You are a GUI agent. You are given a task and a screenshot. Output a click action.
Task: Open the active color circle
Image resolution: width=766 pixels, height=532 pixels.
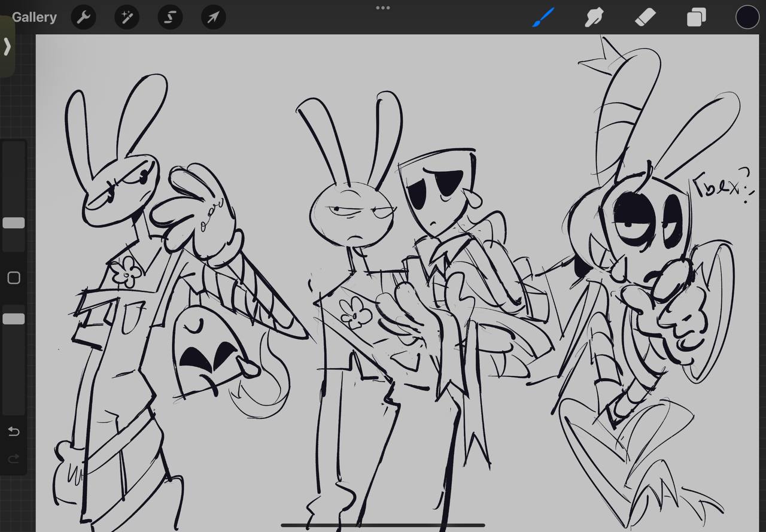747,17
